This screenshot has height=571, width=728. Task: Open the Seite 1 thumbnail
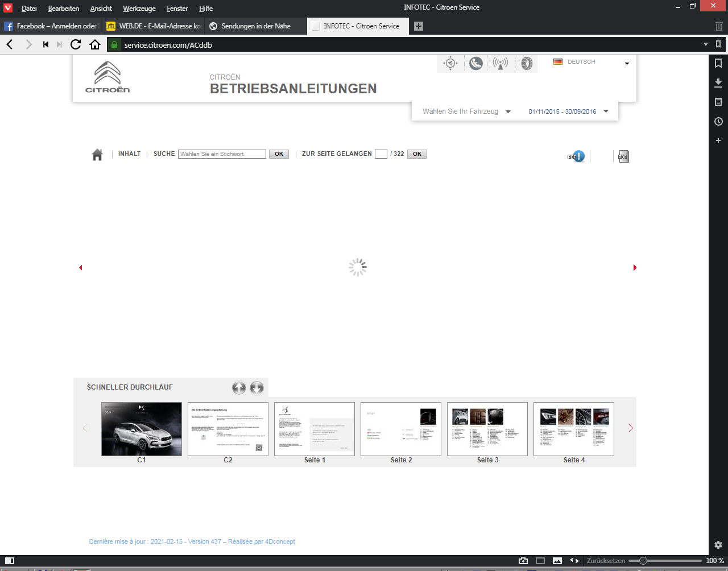(x=315, y=429)
